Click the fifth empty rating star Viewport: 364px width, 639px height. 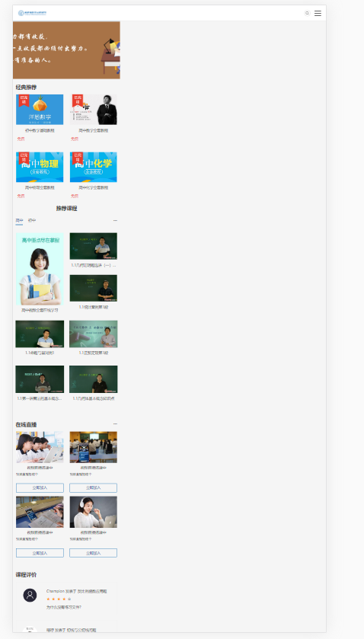click(69, 599)
